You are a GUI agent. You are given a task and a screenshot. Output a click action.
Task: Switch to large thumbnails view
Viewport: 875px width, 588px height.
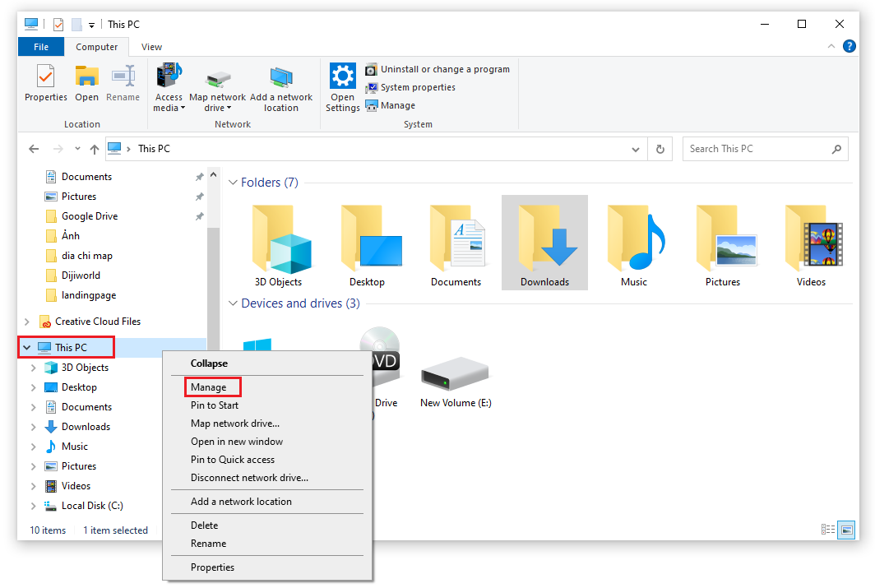point(845,530)
